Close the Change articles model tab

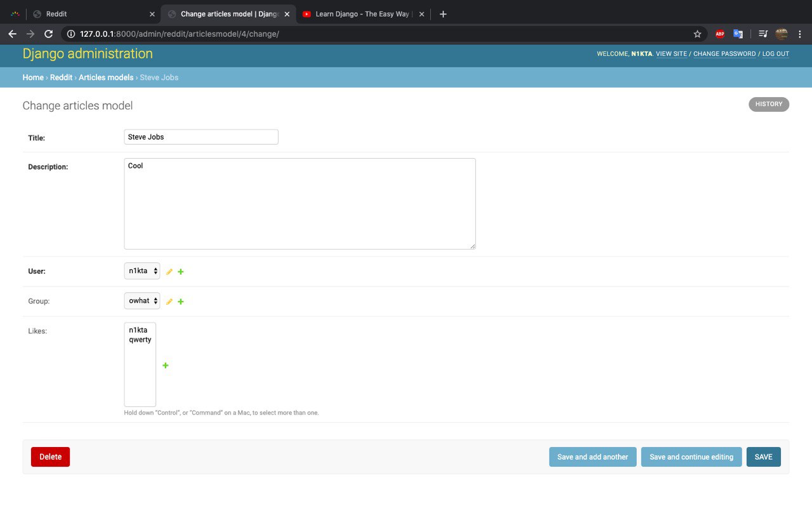[287, 14]
